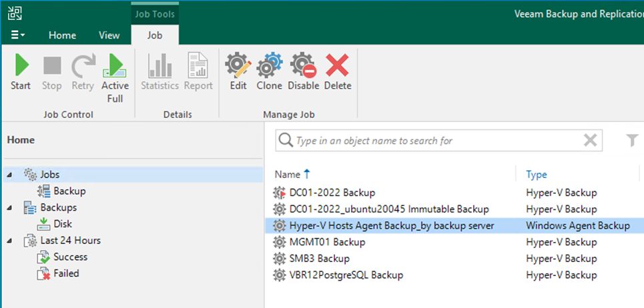Select the Jobs tree node

[x=49, y=174]
